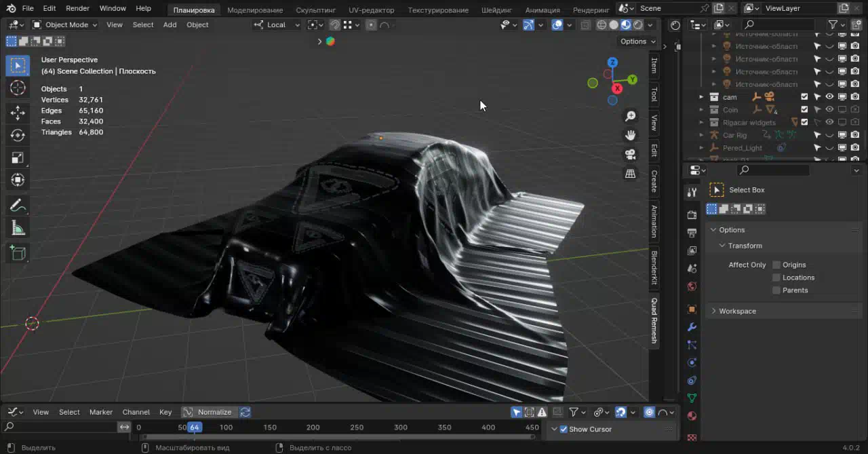Click the pan hand viewport gizmo
This screenshot has height=454, width=868.
pos(630,136)
